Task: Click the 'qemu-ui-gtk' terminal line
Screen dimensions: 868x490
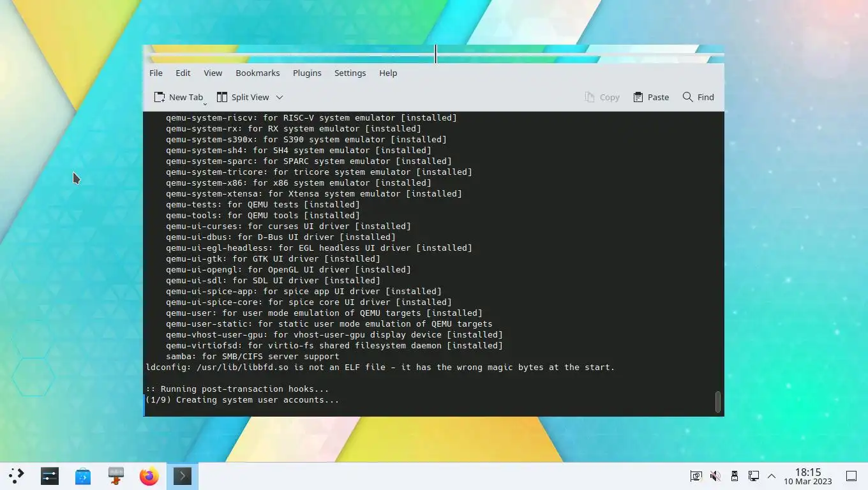Action: (273, 259)
